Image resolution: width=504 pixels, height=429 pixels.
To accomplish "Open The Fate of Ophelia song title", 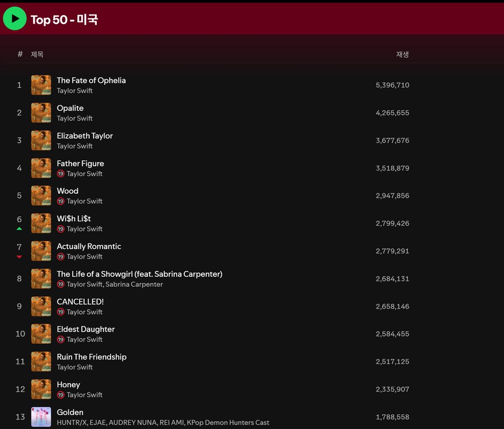I will (x=91, y=80).
